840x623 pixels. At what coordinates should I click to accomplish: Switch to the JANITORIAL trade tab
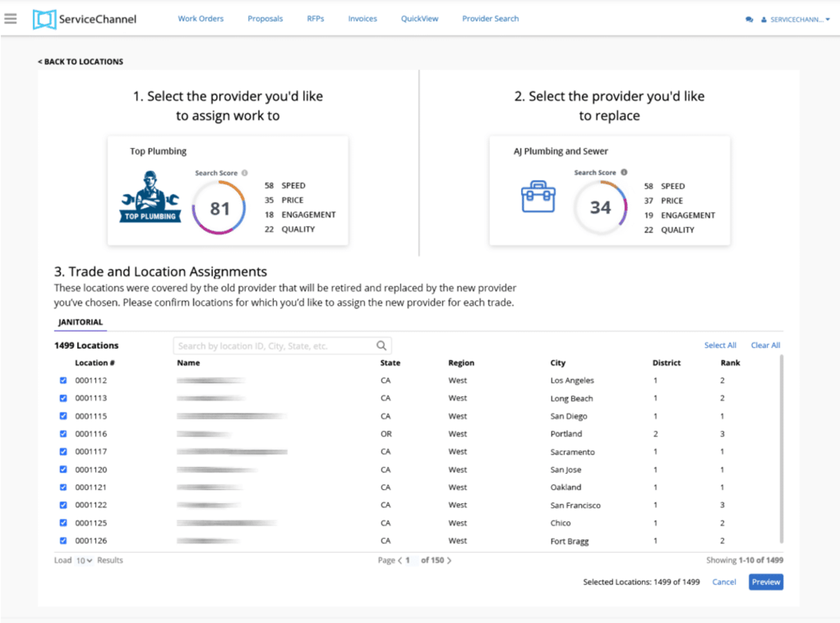pyautogui.click(x=80, y=322)
